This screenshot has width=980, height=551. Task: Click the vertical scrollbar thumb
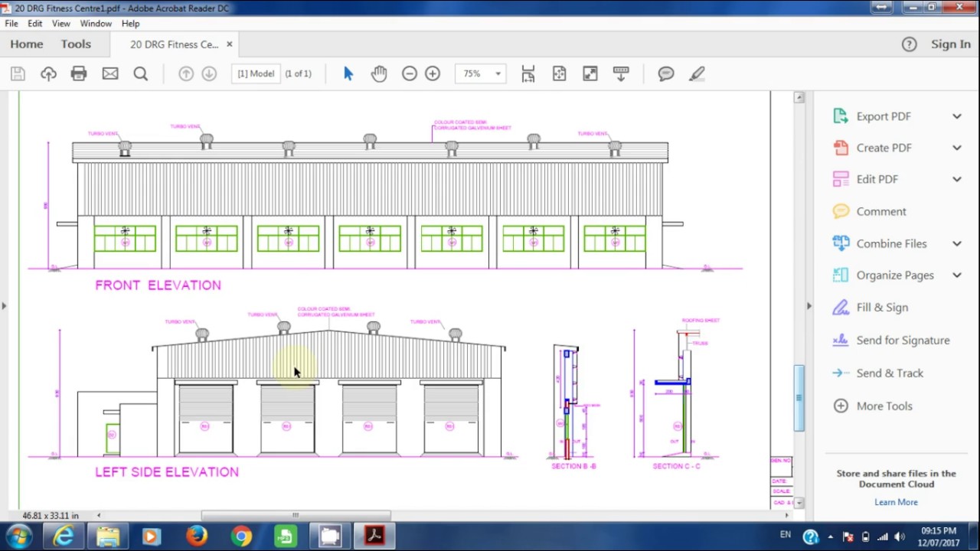799,398
